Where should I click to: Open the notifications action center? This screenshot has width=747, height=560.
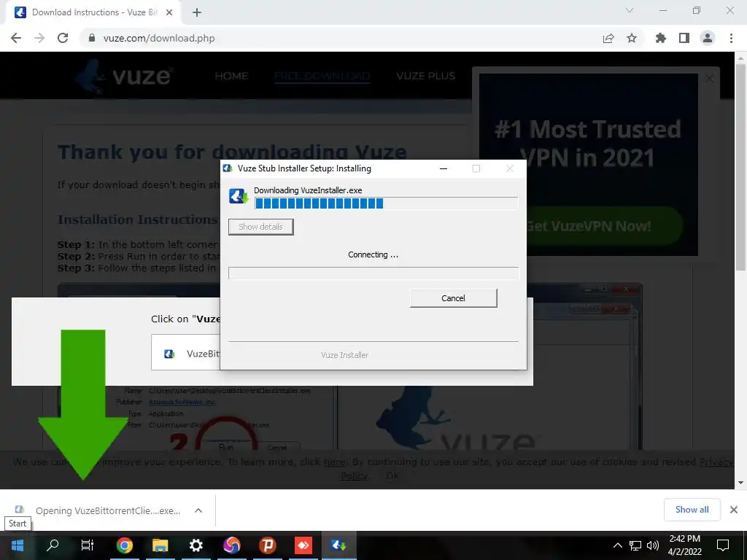click(723, 545)
